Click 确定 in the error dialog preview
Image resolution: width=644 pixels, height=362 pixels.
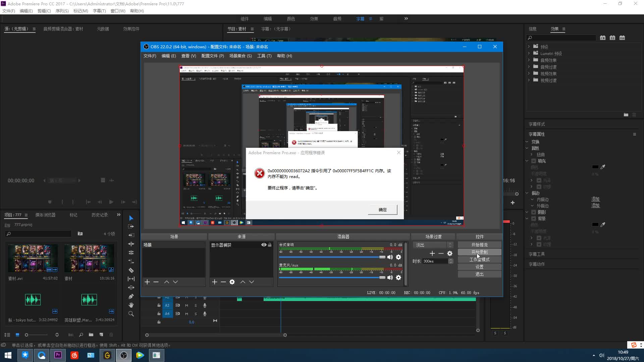tap(382, 209)
